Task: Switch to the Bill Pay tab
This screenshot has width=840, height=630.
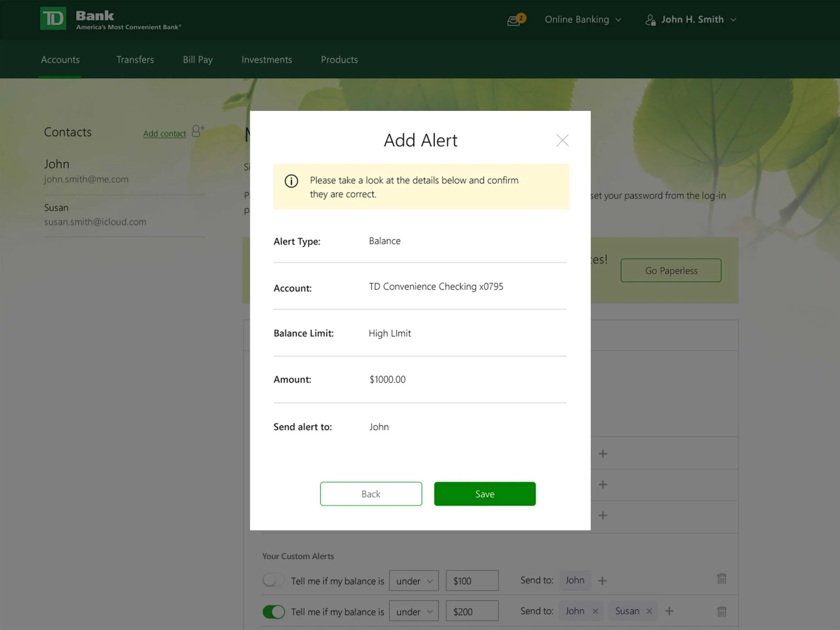Action: click(x=198, y=60)
